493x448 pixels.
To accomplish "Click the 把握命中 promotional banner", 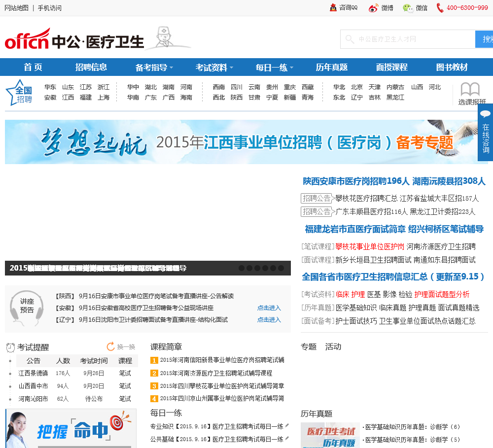I will [71, 428].
